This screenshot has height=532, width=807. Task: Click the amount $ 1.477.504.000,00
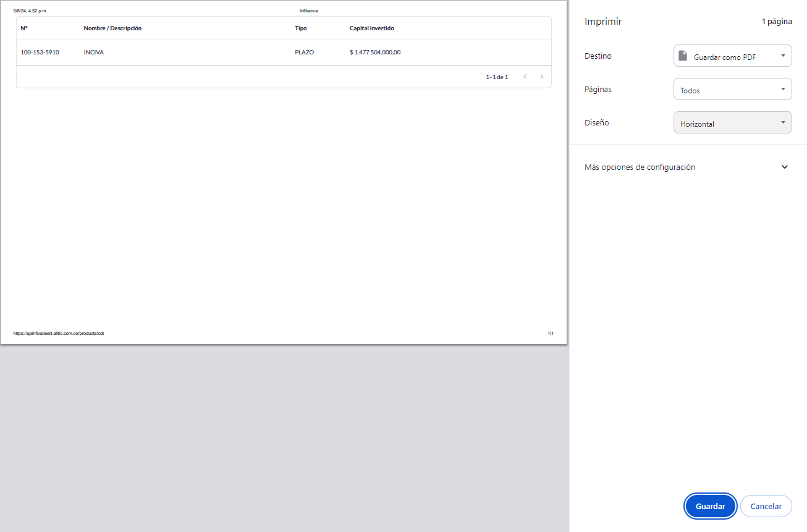click(375, 53)
